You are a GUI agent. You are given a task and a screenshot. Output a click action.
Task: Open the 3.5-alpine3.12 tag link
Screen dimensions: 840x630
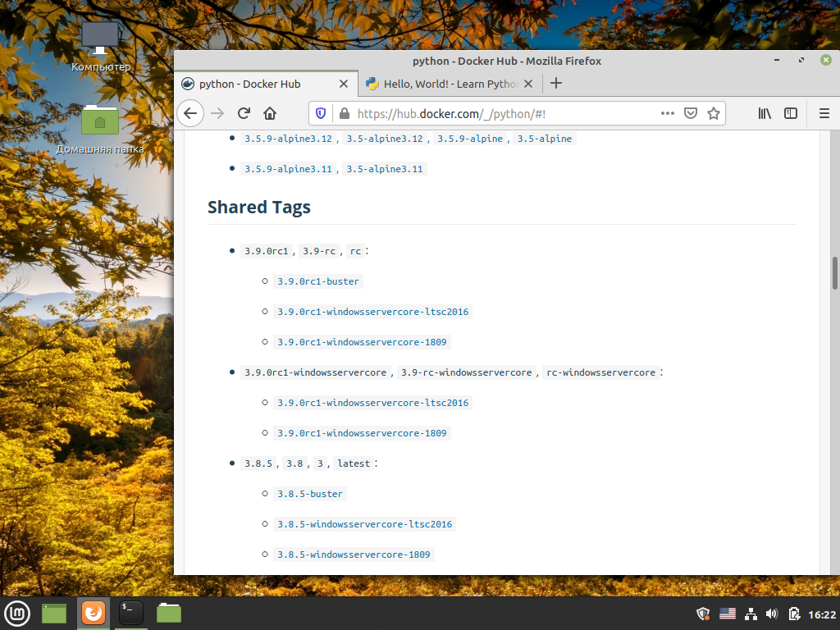pos(385,139)
